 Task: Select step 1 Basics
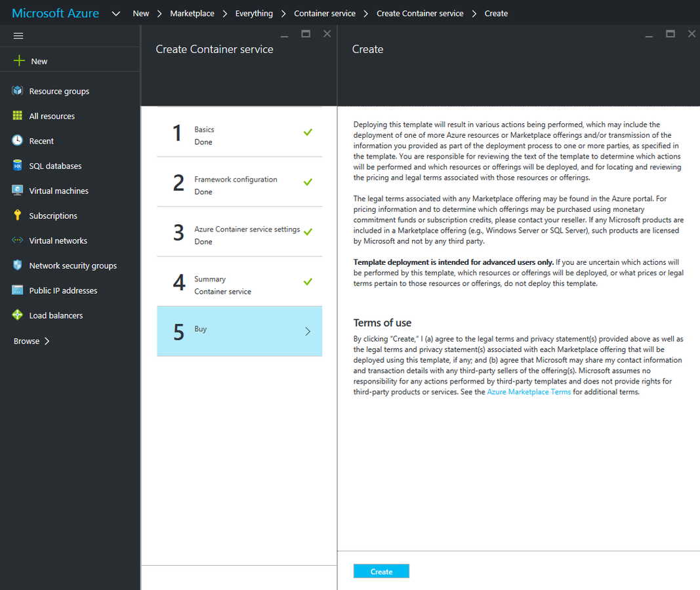pyautogui.click(x=239, y=132)
